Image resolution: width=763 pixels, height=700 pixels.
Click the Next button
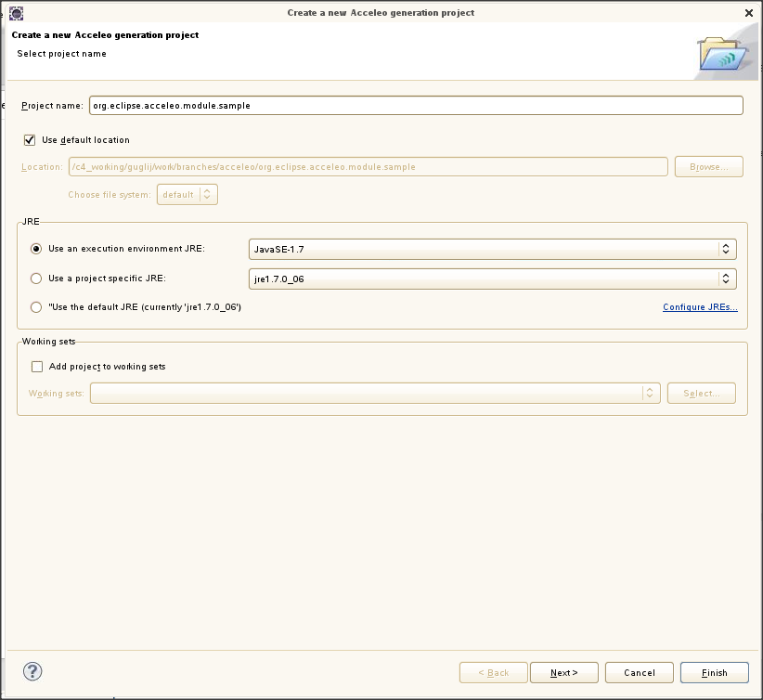[x=564, y=673]
